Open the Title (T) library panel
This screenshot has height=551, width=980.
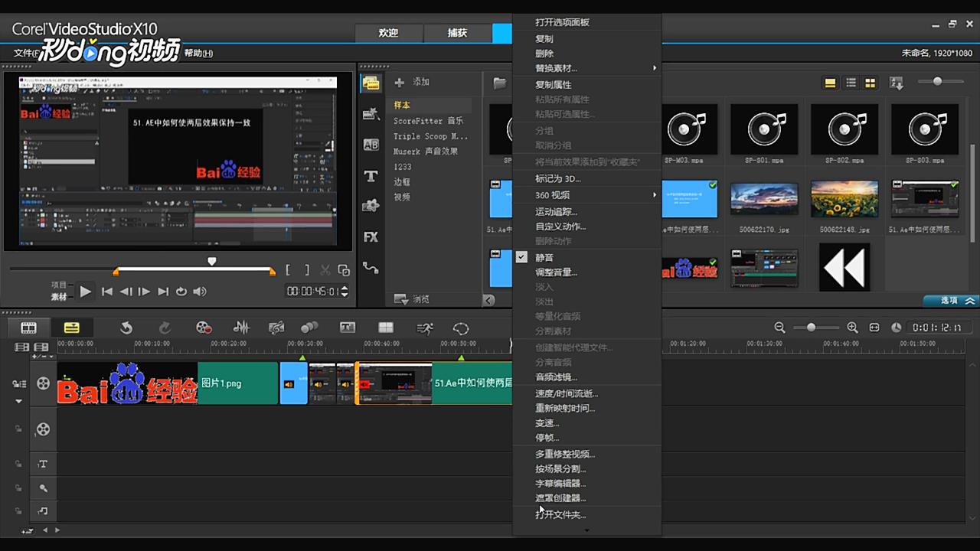pos(371,176)
